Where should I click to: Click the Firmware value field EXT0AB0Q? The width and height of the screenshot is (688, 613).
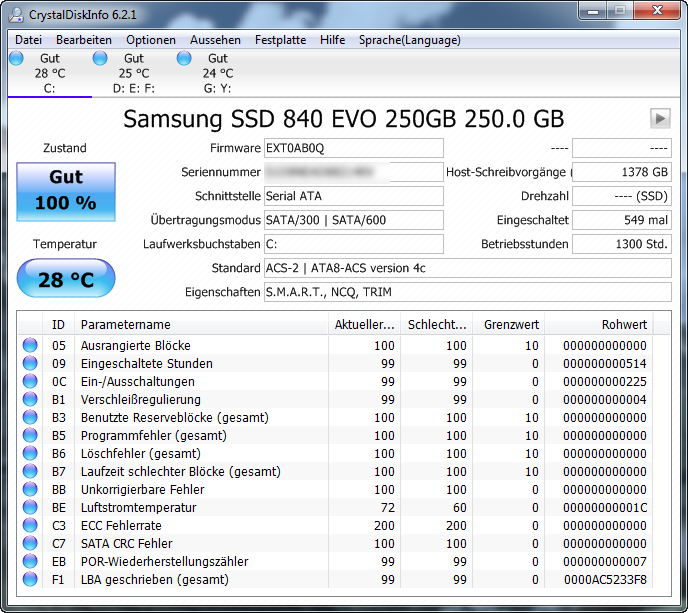pos(353,148)
